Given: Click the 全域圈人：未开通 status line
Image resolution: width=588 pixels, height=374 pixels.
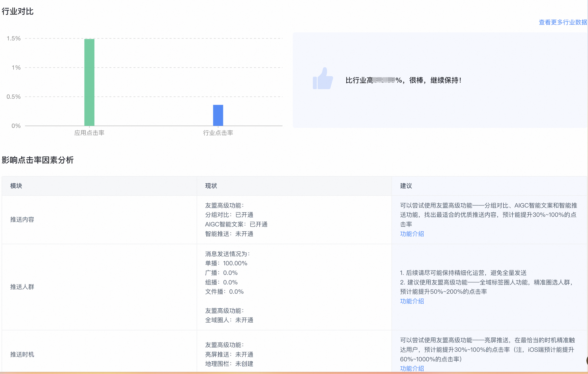Looking at the screenshot, I should pos(229,320).
